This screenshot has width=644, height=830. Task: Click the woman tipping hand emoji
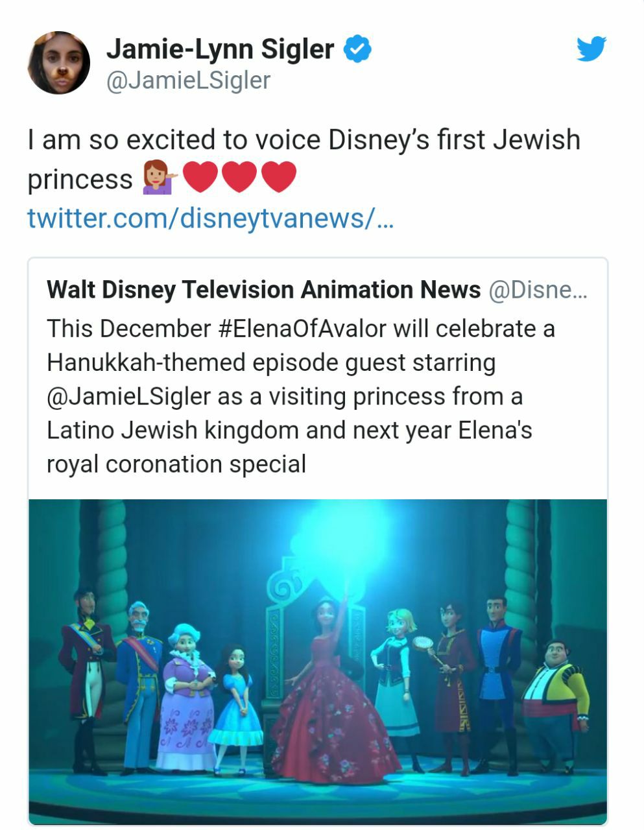coord(159,178)
